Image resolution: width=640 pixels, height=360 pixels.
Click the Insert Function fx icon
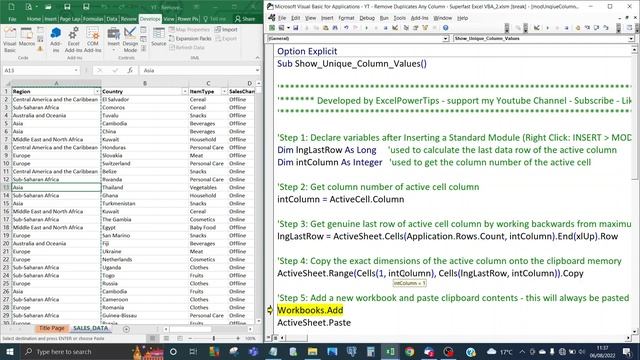pyautogui.click(x=130, y=70)
